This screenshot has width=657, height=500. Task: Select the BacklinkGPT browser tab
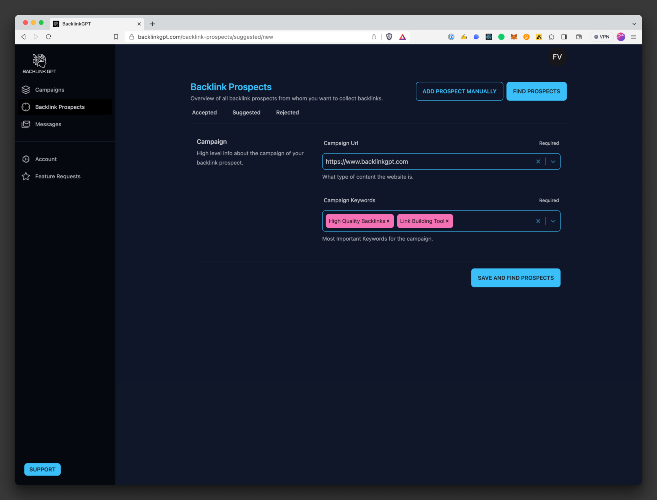click(97, 24)
